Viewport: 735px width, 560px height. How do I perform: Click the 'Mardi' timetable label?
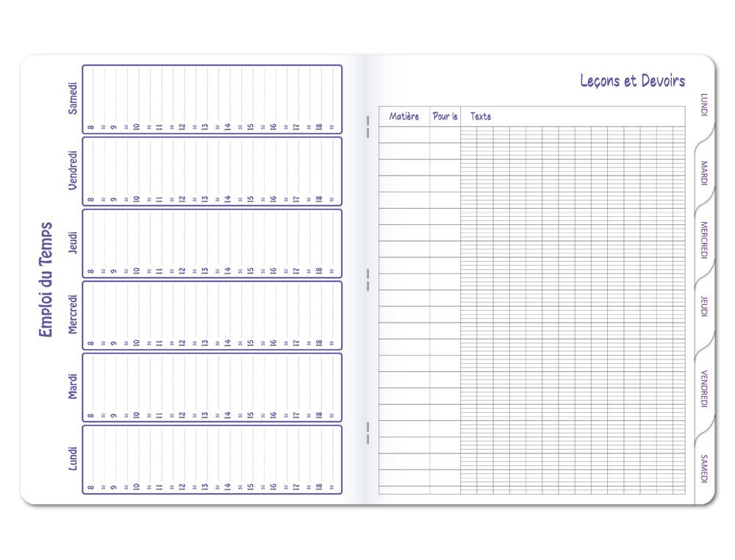[72, 386]
